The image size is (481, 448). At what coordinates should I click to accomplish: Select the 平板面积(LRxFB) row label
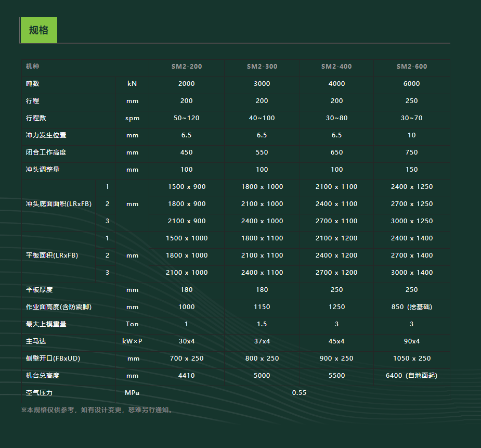(x=52, y=255)
